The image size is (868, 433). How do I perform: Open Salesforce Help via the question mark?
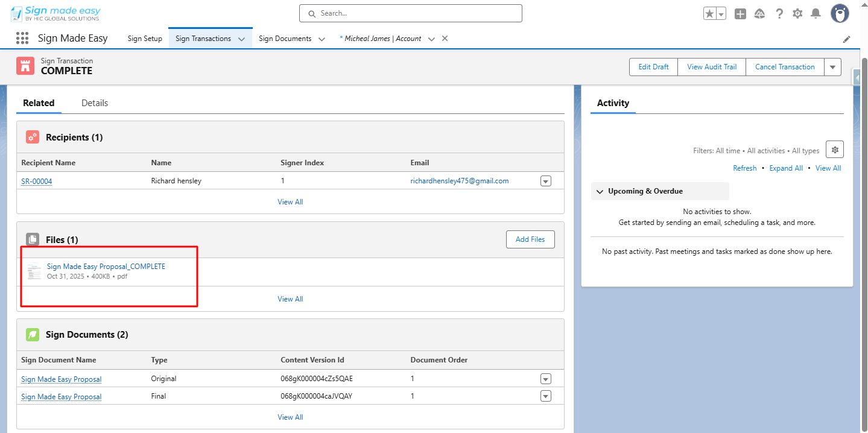(x=779, y=13)
